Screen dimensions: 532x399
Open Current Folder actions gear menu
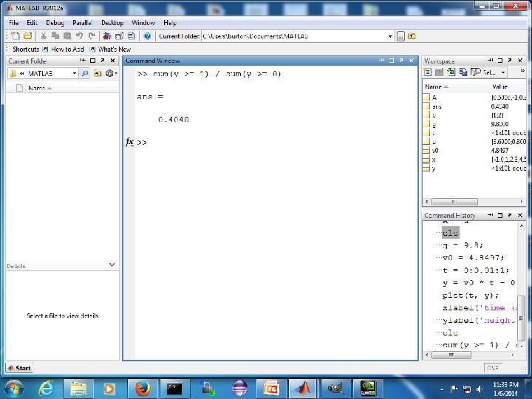[111, 73]
